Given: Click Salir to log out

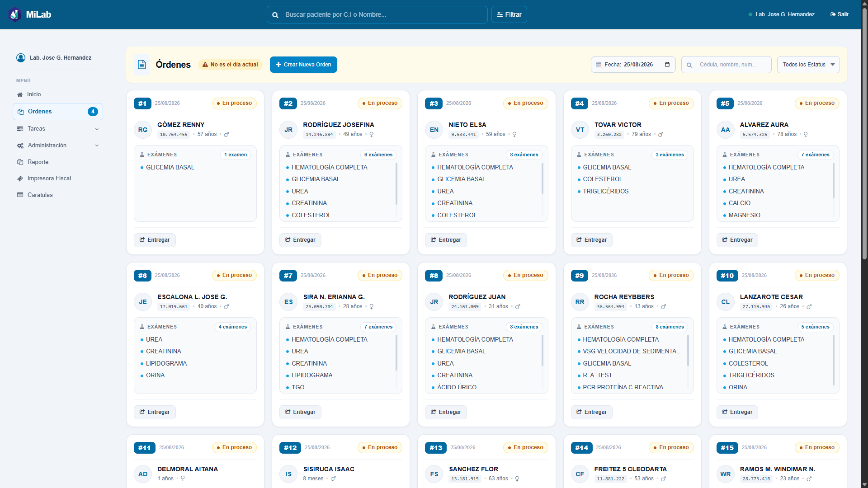Looking at the screenshot, I should point(840,14).
